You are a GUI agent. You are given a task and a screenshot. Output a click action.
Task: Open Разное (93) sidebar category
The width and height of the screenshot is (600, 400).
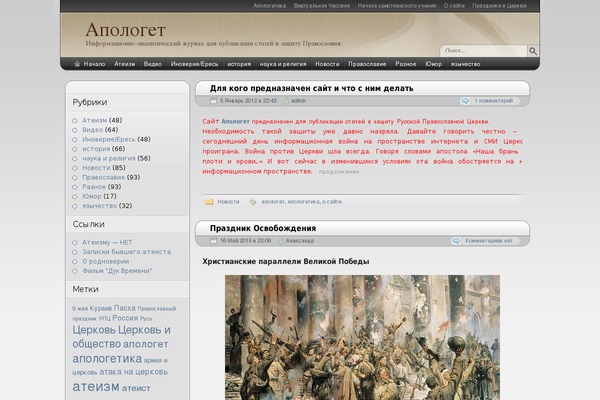(94, 187)
